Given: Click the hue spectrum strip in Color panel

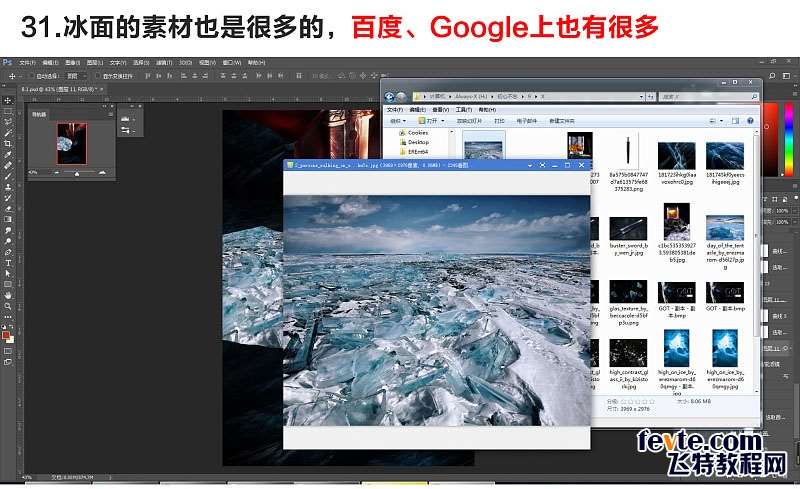Looking at the screenshot, I should [x=789, y=139].
